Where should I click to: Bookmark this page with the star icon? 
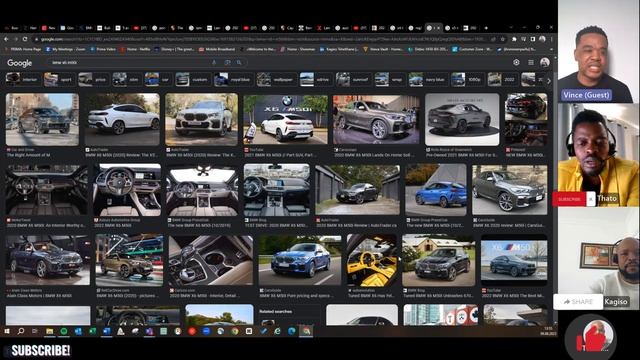click(x=502, y=39)
